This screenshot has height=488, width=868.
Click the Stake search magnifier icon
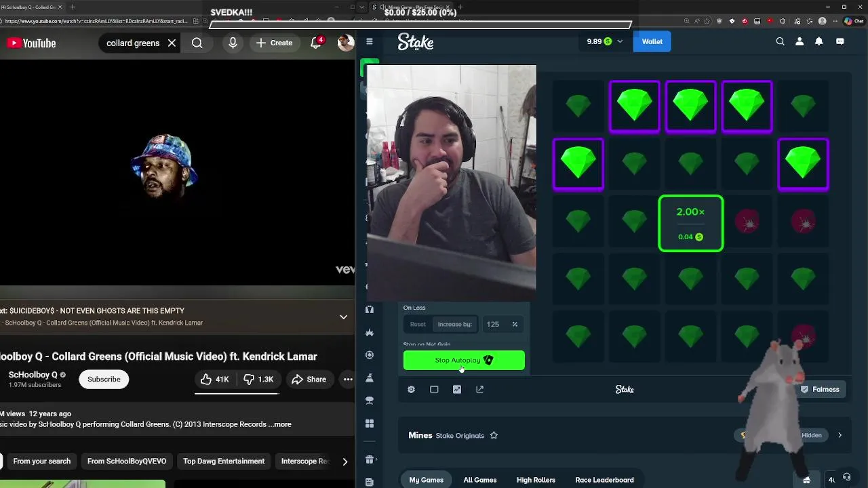[781, 41]
